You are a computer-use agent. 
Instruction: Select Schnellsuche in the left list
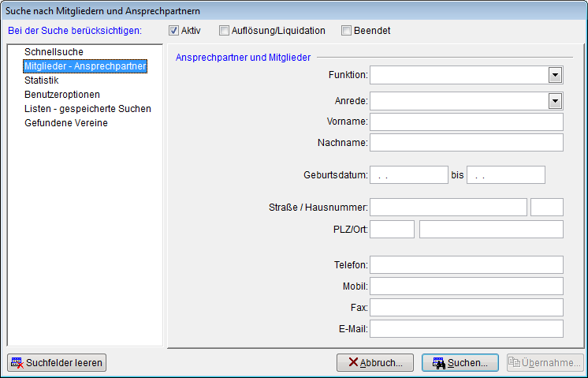pyautogui.click(x=54, y=52)
